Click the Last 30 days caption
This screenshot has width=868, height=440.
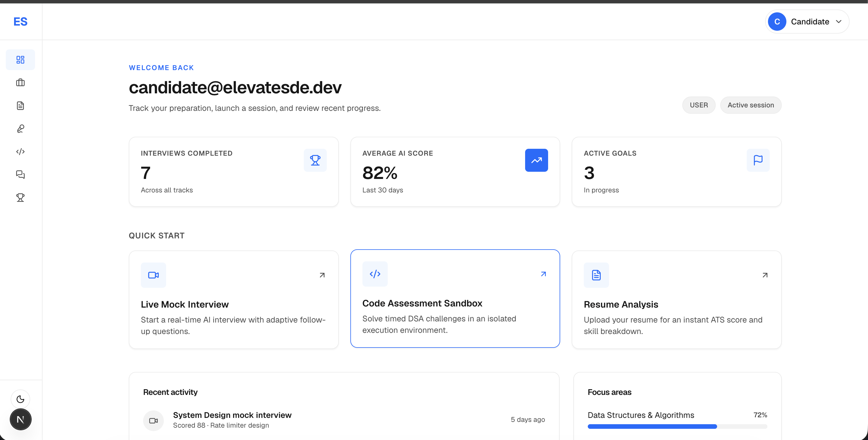[383, 190]
